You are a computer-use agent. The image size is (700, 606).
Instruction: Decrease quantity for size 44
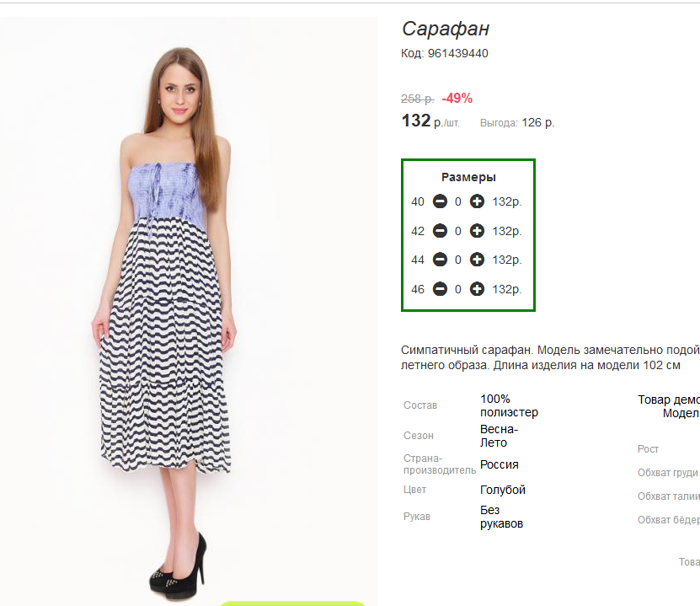click(x=440, y=260)
